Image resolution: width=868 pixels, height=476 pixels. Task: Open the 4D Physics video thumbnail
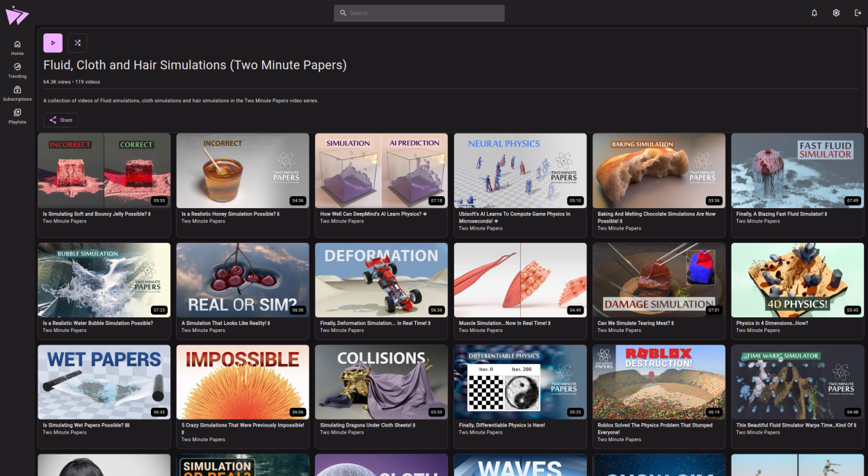pyautogui.click(x=798, y=280)
